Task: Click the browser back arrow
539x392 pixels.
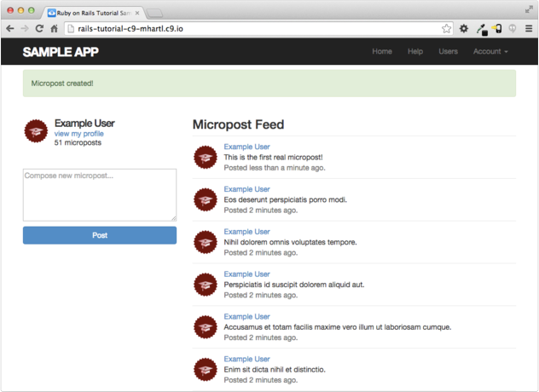Action: pyautogui.click(x=10, y=28)
